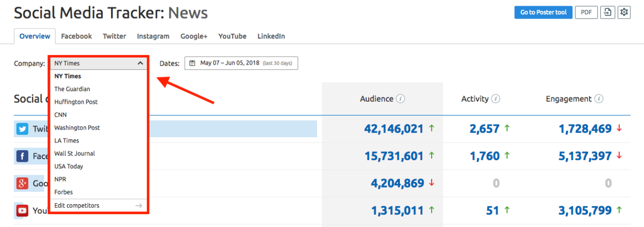
Task: Click the YouTube play icon
Action: (x=22, y=210)
